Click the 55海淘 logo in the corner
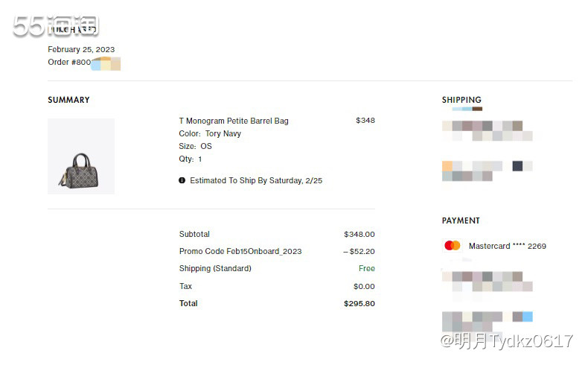588x368 pixels. click(56, 26)
